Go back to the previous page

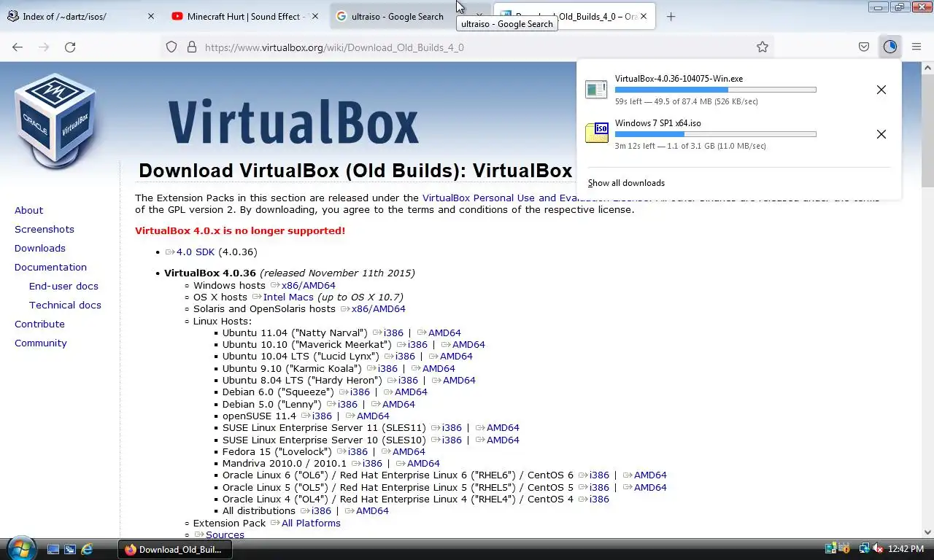click(x=18, y=47)
